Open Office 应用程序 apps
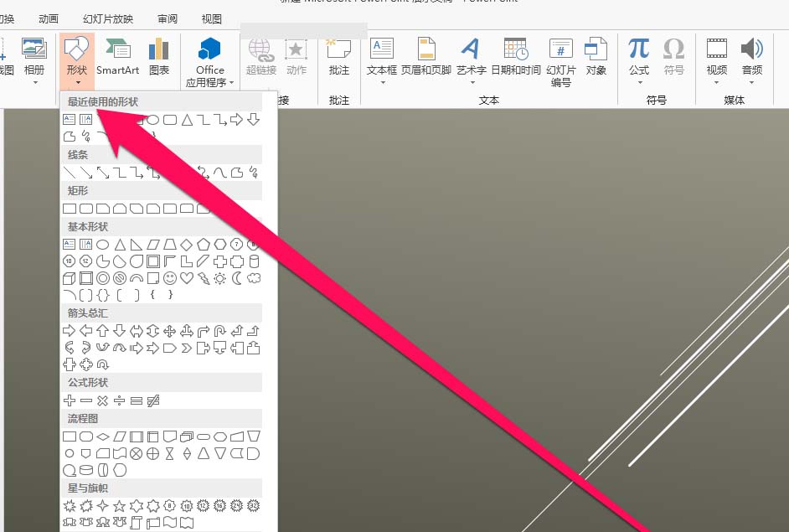This screenshot has width=789, height=532. (x=210, y=62)
